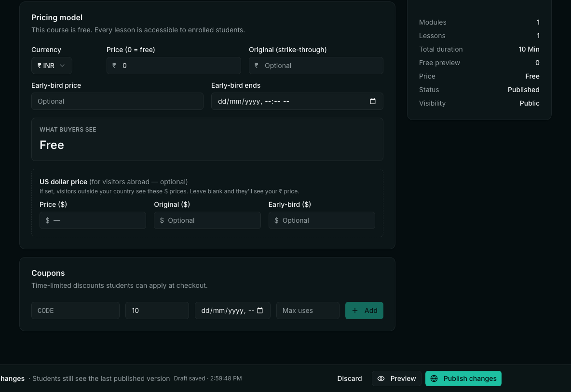Image resolution: width=571 pixels, height=392 pixels.
Task: Click the Early-bird price field
Action: pyautogui.click(x=117, y=101)
